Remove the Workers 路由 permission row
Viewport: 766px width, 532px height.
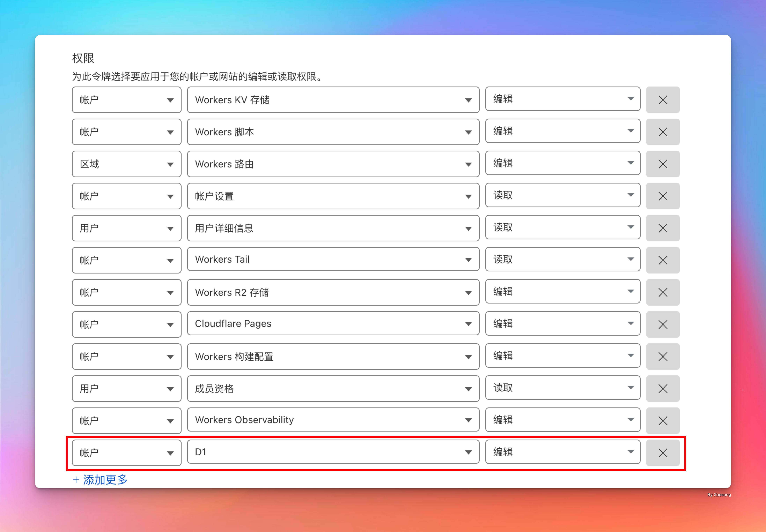663,164
